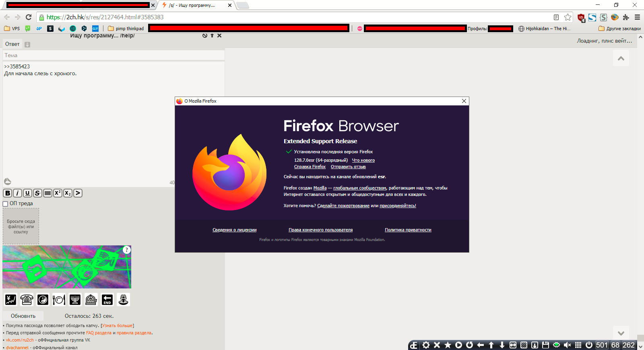Close the floating reply form with X

click(x=219, y=35)
